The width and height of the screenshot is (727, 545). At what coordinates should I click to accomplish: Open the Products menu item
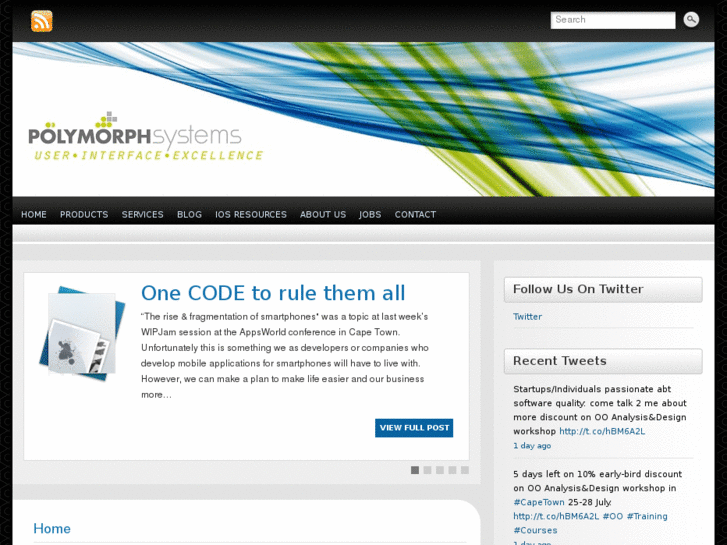coord(84,215)
